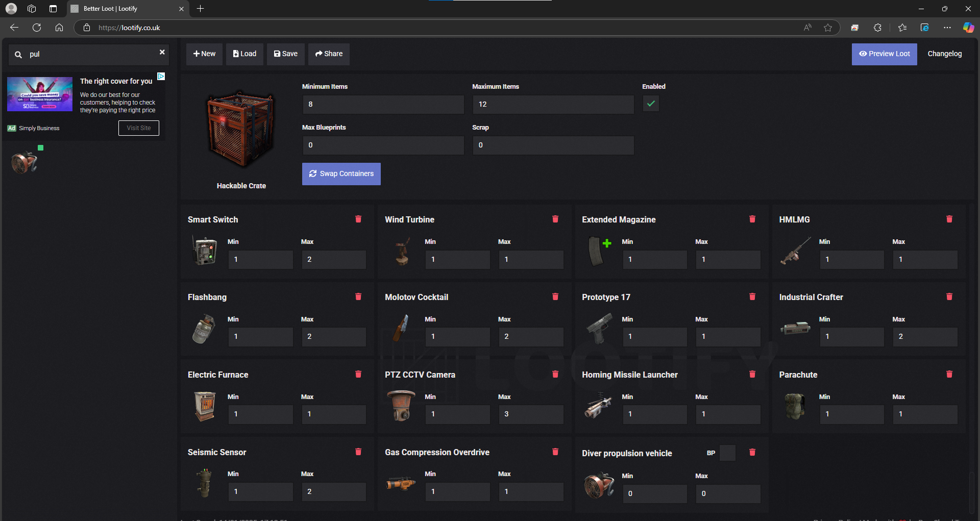The image size is (980, 521).
Task: Remove PTZ CCTV Camera via trash
Action: [x=555, y=374]
